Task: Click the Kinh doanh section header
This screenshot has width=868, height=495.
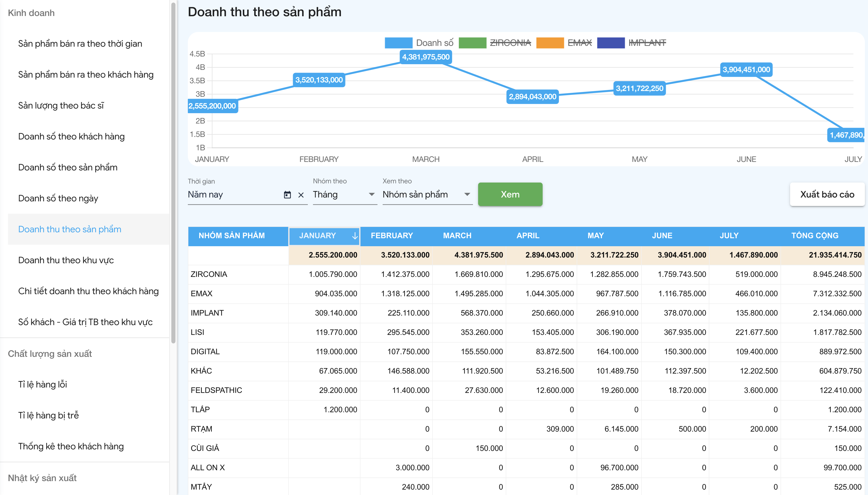Action: [x=31, y=13]
